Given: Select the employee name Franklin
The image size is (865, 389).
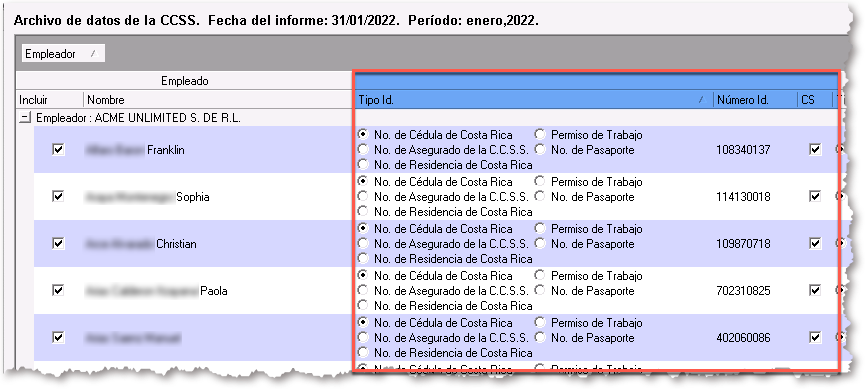Looking at the screenshot, I should pyautogui.click(x=165, y=150).
